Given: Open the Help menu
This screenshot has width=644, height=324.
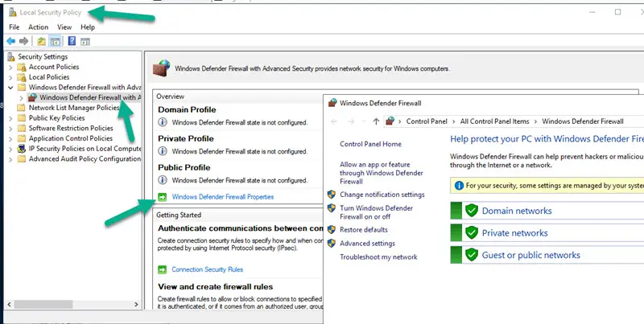Looking at the screenshot, I should coord(88,27).
